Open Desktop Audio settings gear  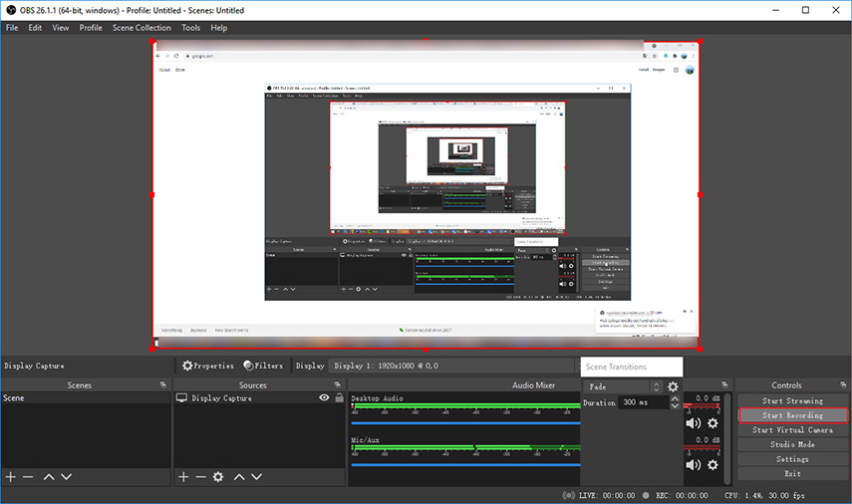[712, 423]
